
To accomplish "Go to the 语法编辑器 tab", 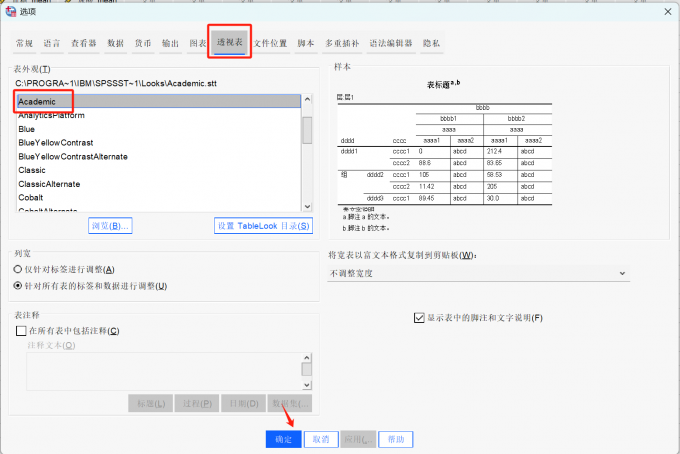I will click(x=391, y=43).
